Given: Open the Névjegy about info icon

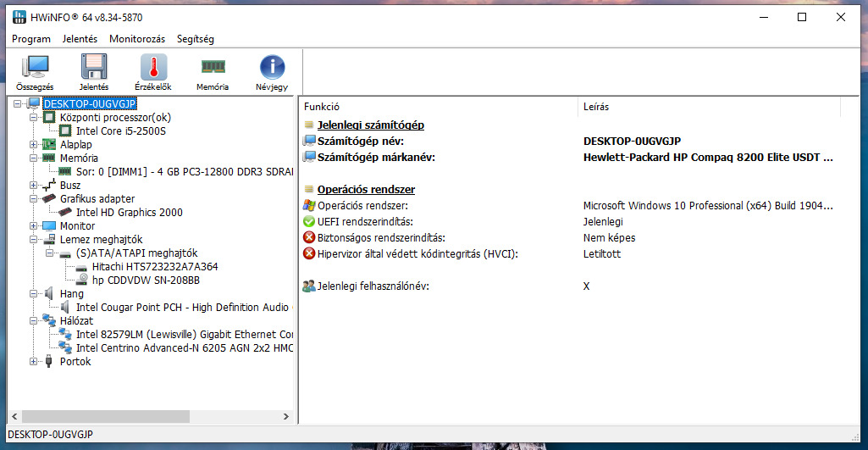Looking at the screenshot, I should pyautogui.click(x=272, y=67).
